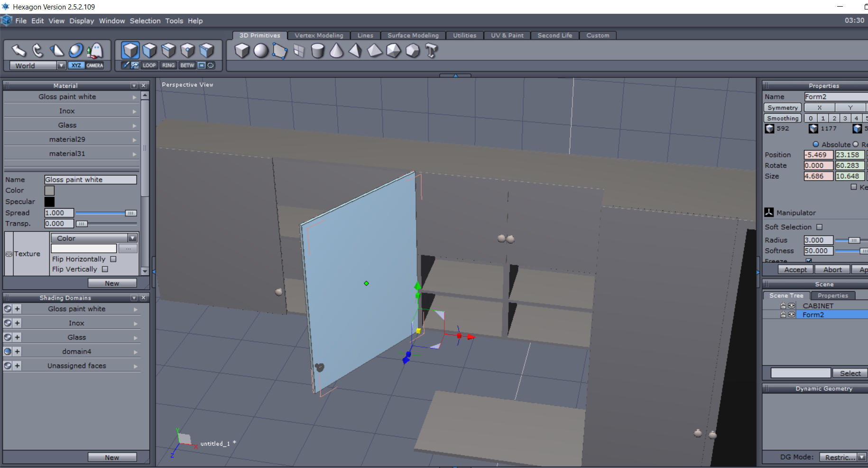Switch to edge selection mode cube
This screenshot has height=468, width=868.
tap(168, 50)
